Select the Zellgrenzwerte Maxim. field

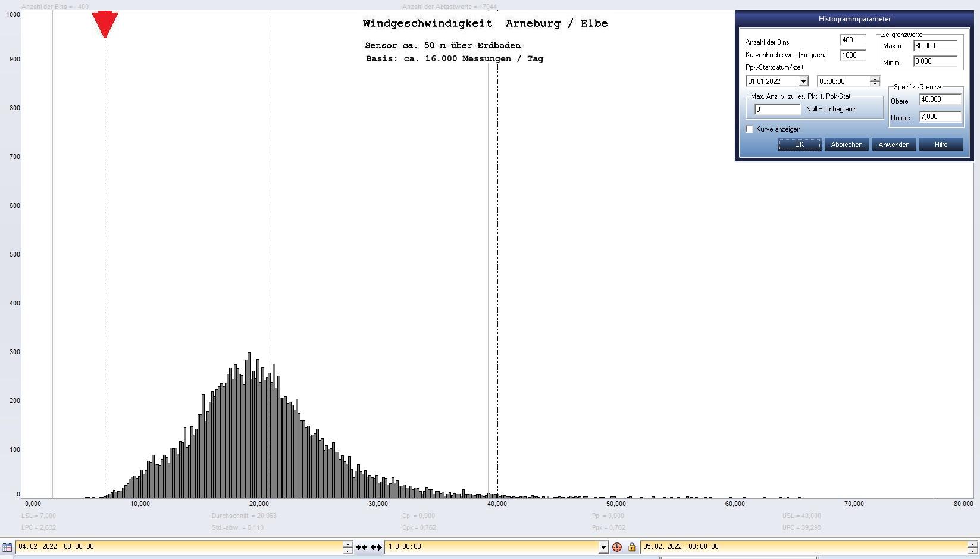935,46
